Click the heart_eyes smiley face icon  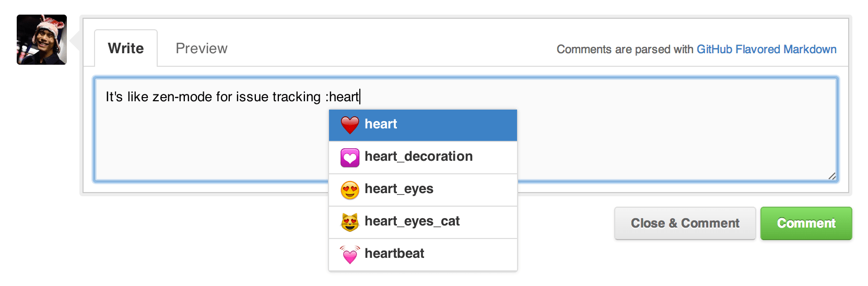tap(350, 190)
